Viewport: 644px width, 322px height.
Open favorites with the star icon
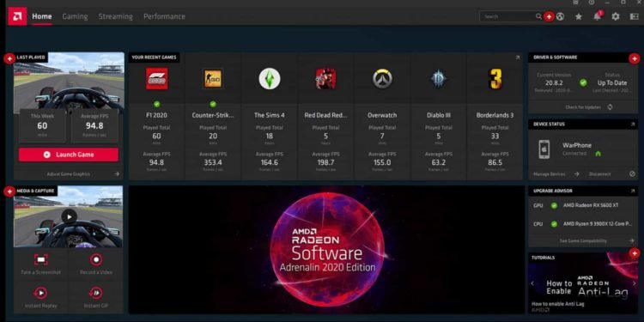click(x=579, y=16)
